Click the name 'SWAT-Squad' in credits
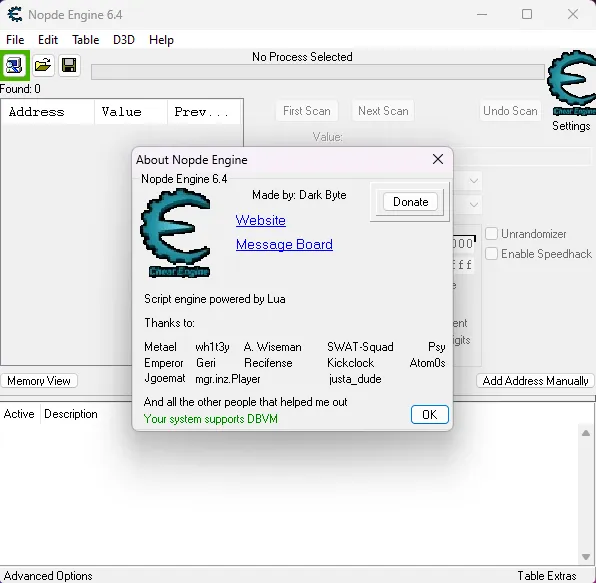This screenshot has height=583, width=596. click(x=360, y=347)
